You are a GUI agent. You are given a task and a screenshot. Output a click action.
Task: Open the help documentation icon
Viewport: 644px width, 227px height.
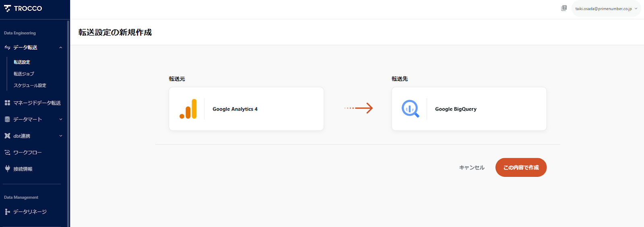(x=564, y=8)
